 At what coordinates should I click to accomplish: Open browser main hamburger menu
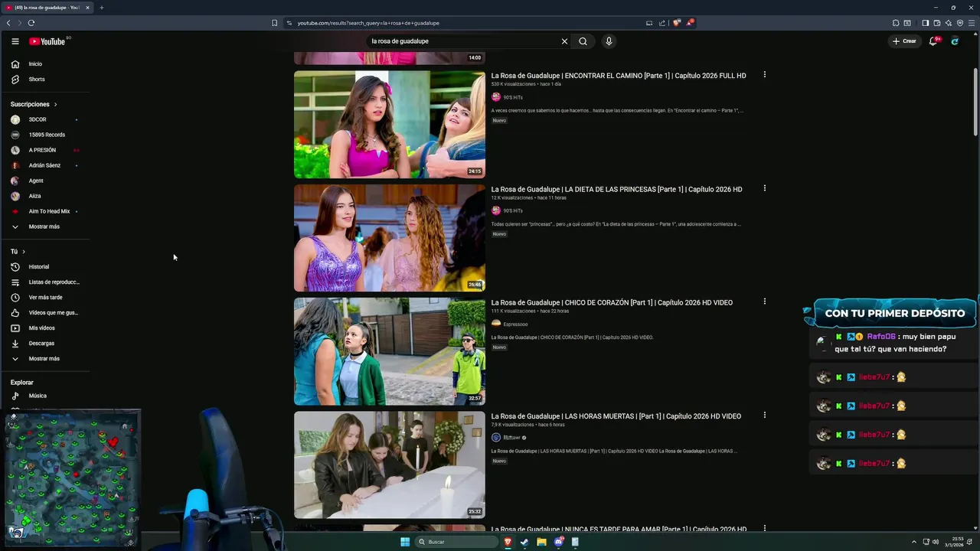972,23
